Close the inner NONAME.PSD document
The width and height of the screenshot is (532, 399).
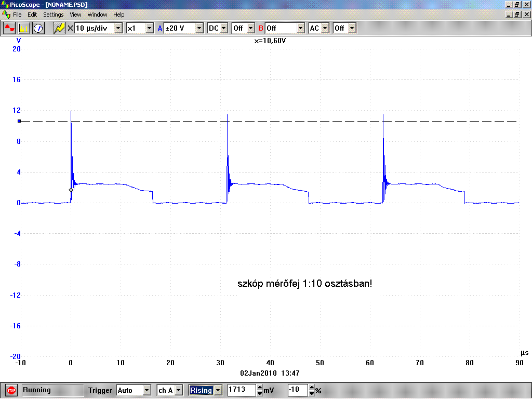click(x=527, y=14)
